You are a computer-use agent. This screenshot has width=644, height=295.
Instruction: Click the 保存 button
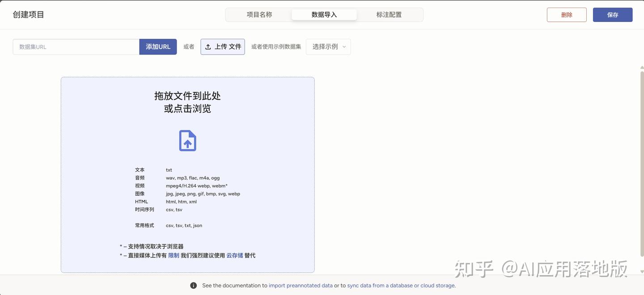pos(613,15)
